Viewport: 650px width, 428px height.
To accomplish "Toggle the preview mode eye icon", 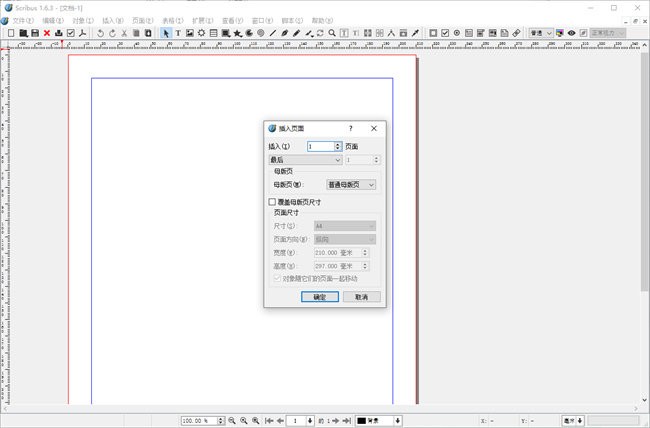I will coord(571,33).
